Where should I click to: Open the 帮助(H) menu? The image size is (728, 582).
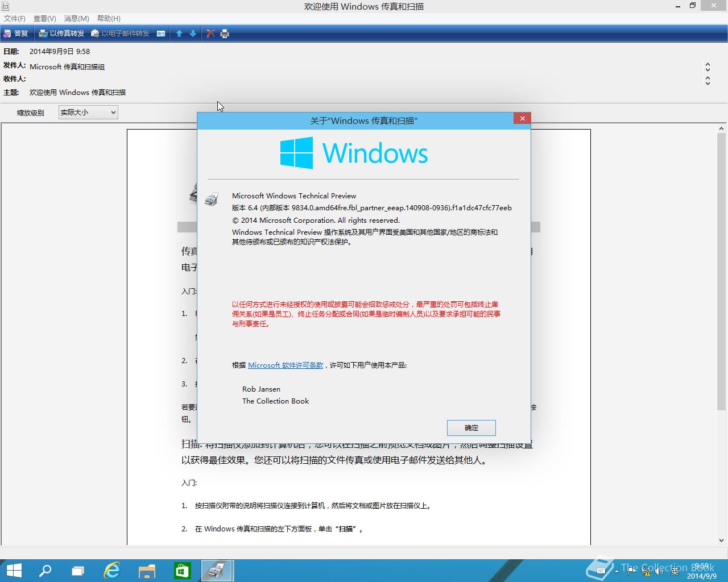pyautogui.click(x=109, y=18)
